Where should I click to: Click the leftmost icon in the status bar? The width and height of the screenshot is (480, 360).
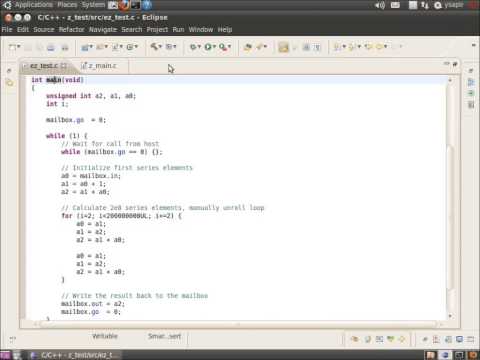click(12, 339)
